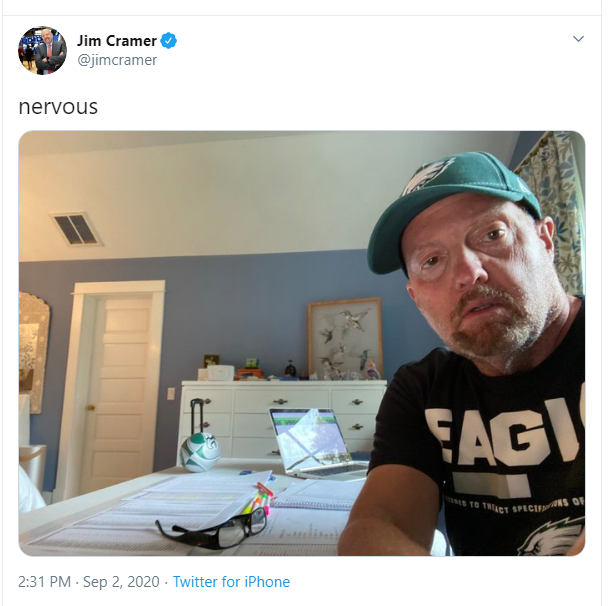The width and height of the screenshot is (609, 606).
Task: Click the blue verified badge
Action: [169, 41]
